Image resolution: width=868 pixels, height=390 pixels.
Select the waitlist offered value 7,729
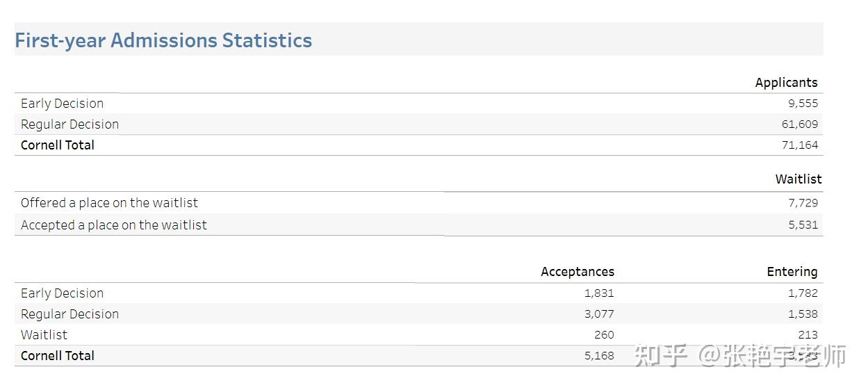tap(803, 202)
